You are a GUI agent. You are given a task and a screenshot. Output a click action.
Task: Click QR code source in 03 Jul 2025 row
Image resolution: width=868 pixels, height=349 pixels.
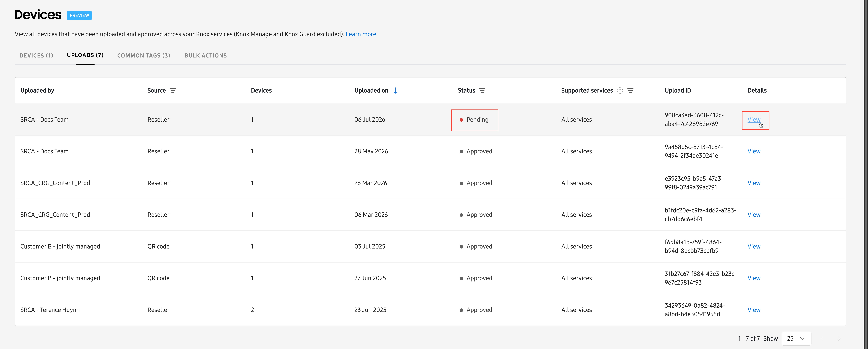158,246
